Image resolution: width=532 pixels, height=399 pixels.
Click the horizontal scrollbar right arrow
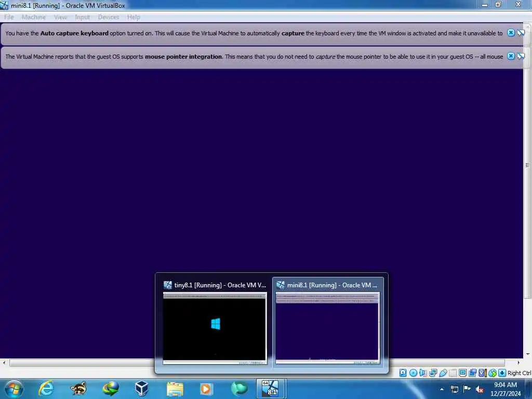[x=518, y=363]
